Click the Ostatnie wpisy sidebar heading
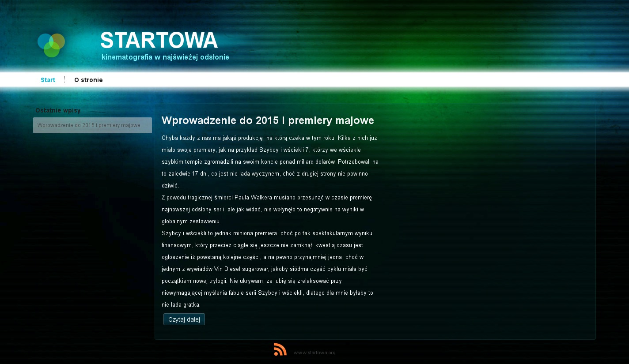Screen dimensions: 629x364 [58, 110]
